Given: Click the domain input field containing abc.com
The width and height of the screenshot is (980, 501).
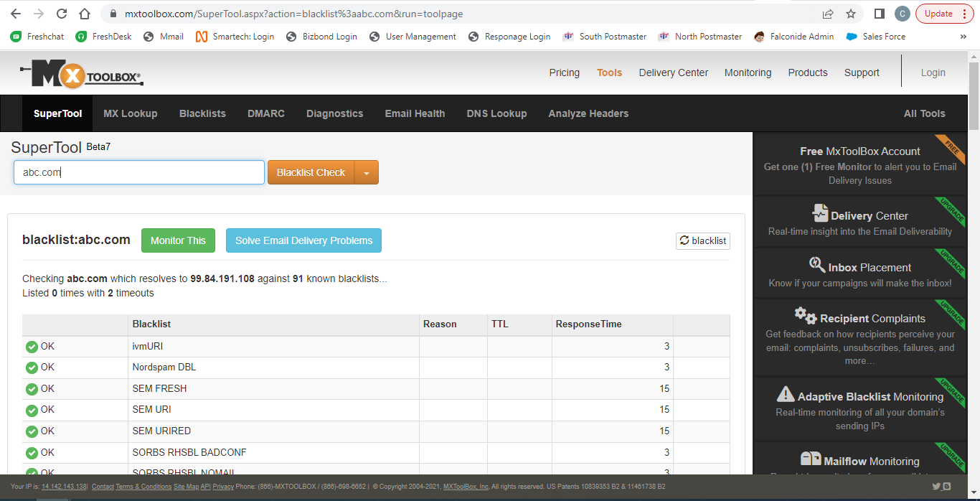Looking at the screenshot, I should click(139, 172).
